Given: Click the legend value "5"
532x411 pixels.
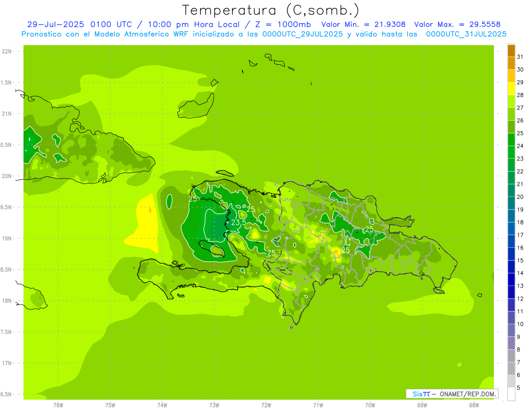Looking at the screenshot, I should pyautogui.click(x=518, y=388).
